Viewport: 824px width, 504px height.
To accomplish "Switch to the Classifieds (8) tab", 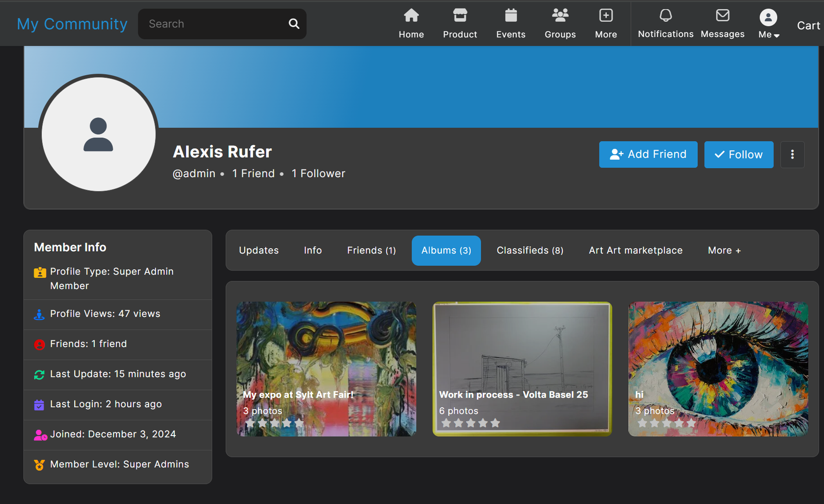I will click(529, 251).
